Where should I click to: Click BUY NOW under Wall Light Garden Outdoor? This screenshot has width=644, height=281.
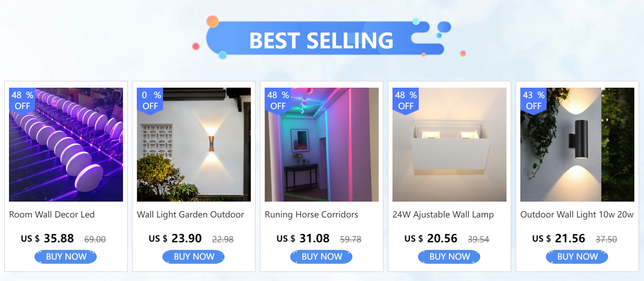[193, 257]
